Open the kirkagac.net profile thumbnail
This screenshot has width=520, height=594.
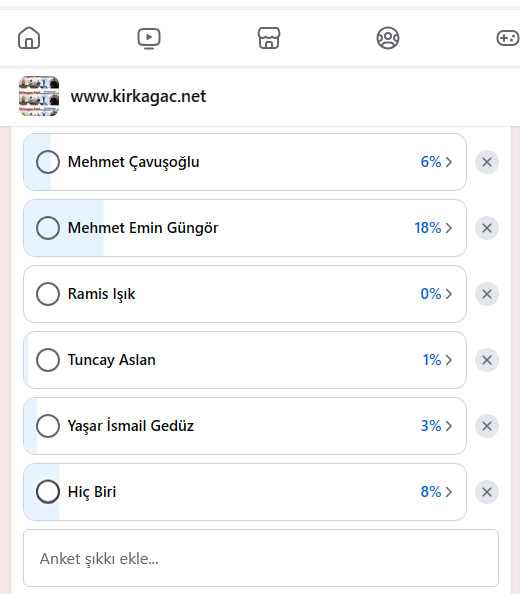click(x=39, y=96)
